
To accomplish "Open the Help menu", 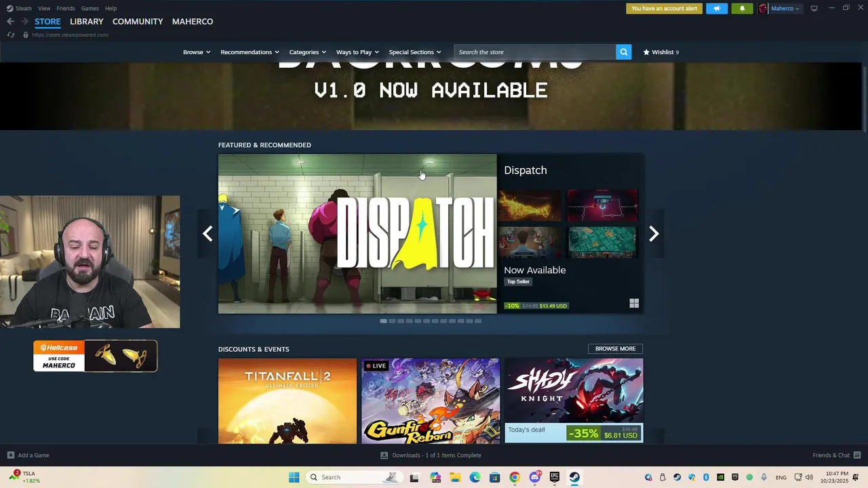I will pyautogui.click(x=111, y=8).
